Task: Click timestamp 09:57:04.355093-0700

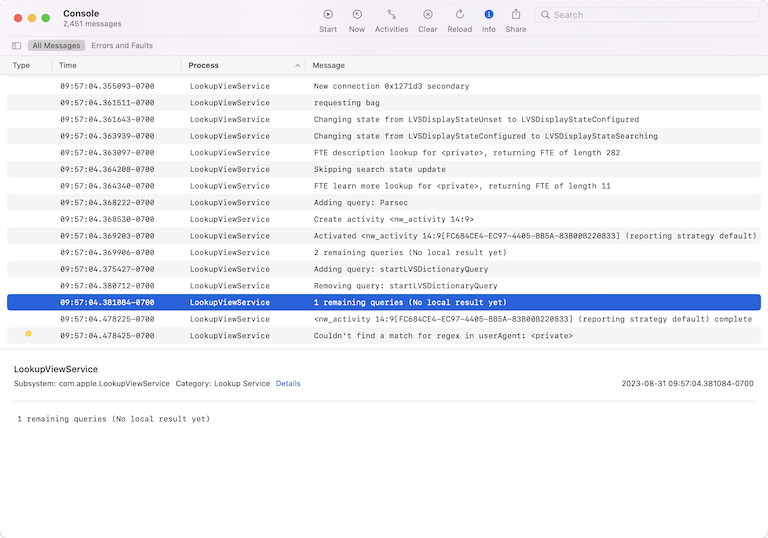Action: click(x=107, y=86)
